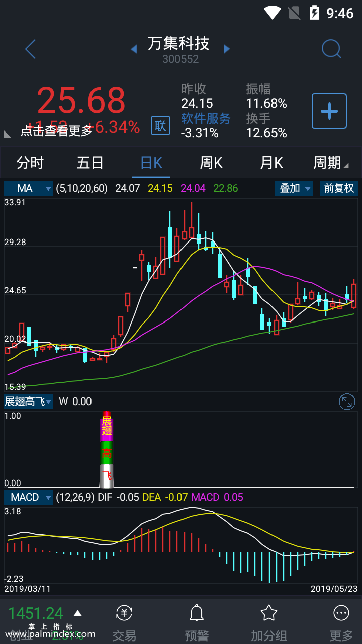Open the MA indicator dropdown

[29, 188]
